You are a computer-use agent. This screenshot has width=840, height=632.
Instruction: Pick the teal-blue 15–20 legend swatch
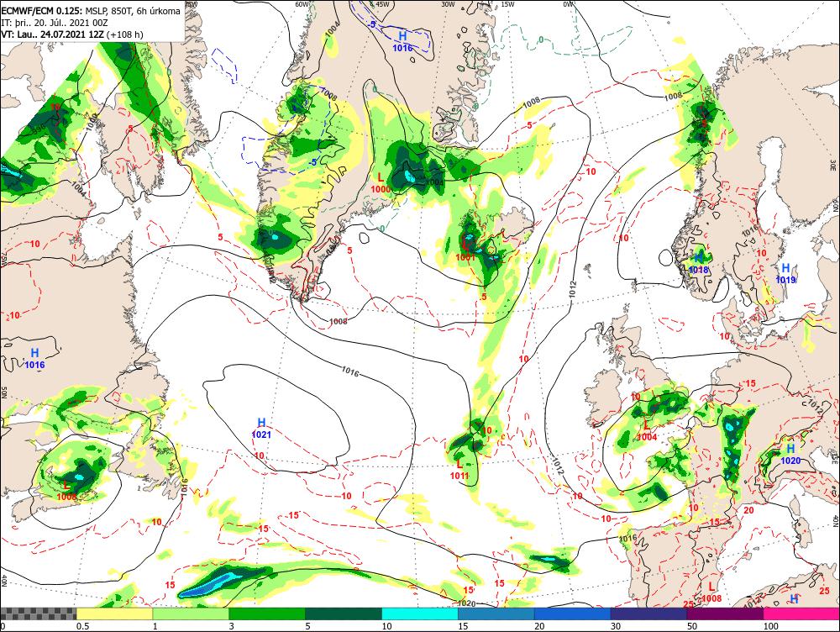pos(496,614)
